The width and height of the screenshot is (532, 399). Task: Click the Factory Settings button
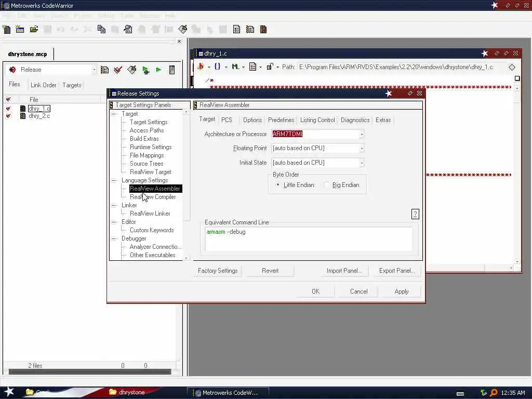(x=218, y=271)
